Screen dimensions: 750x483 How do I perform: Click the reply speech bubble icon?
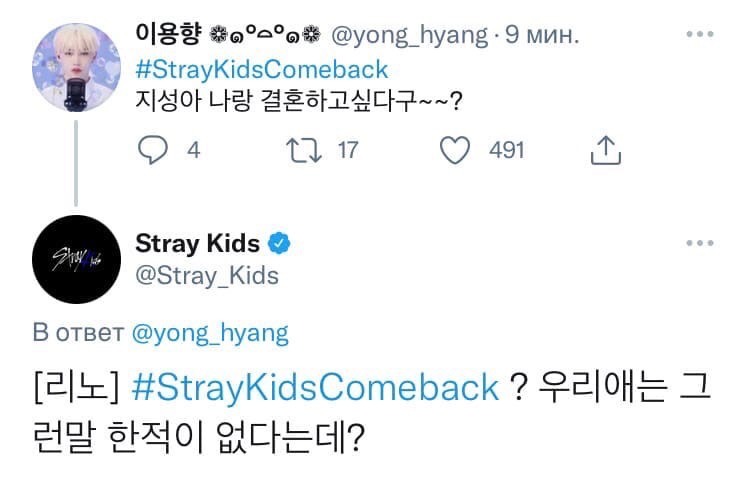click(x=154, y=150)
